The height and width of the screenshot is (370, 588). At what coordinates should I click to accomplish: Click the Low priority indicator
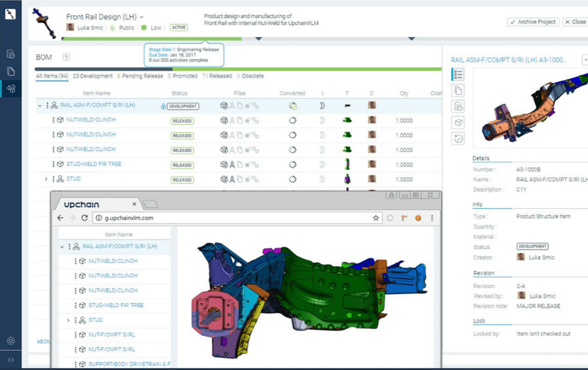point(152,27)
